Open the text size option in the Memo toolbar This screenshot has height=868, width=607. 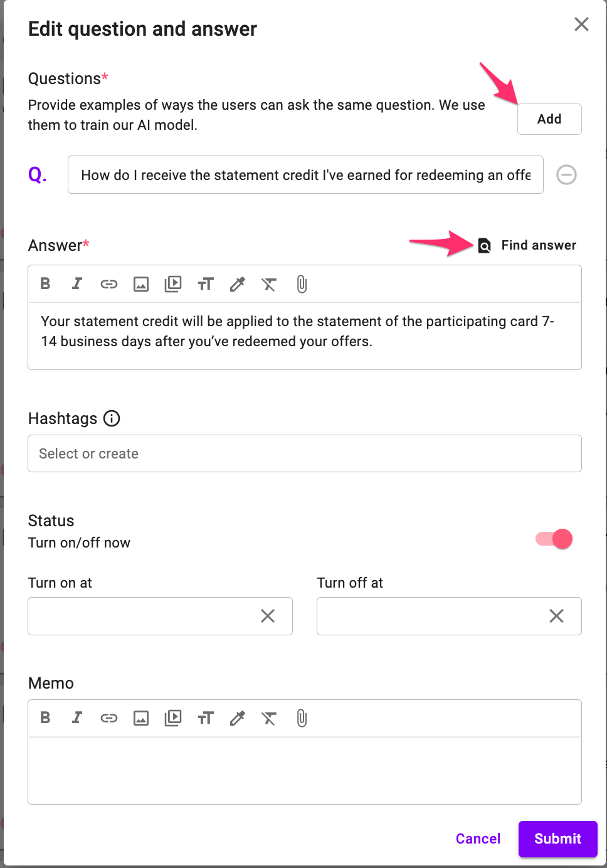[x=205, y=717]
